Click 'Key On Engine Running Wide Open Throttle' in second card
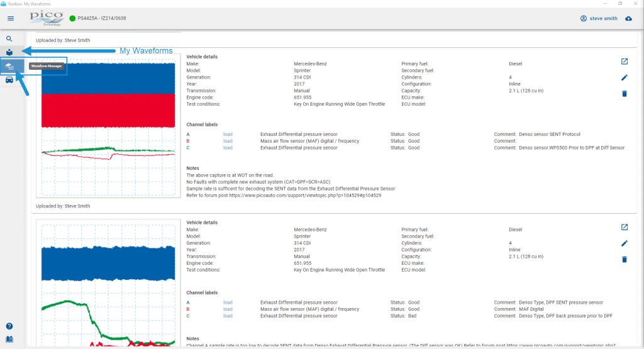Image resolution: width=644 pixels, height=349 pixels. tap(339, 270)
